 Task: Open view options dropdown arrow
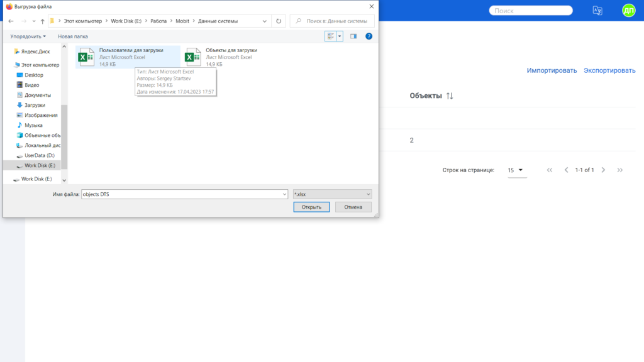[x=340, y=36]
